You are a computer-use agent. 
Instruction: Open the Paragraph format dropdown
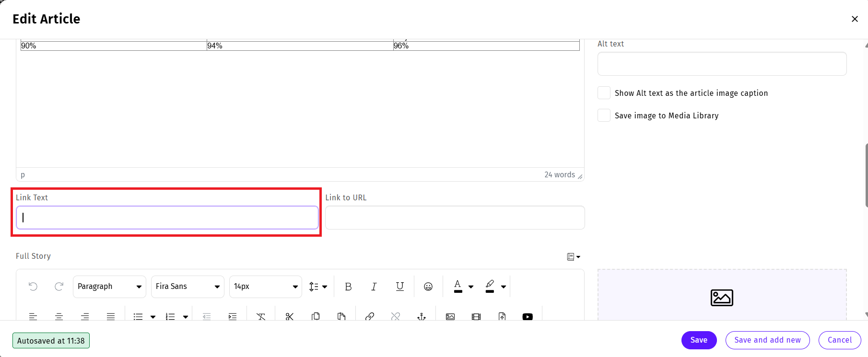(x=109, y=287)
